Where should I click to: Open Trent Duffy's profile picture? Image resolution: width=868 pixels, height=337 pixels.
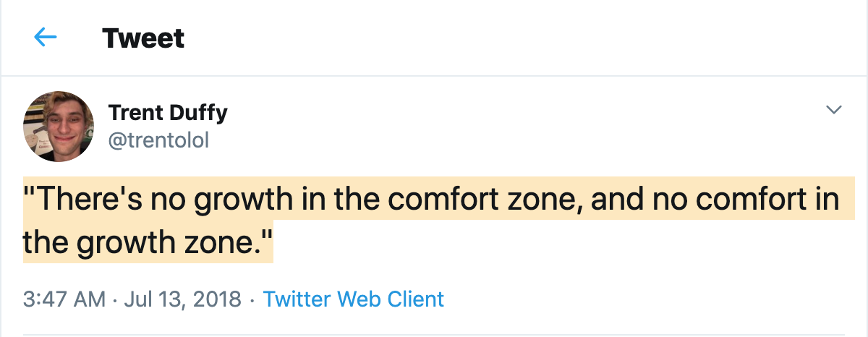[59, 126]
